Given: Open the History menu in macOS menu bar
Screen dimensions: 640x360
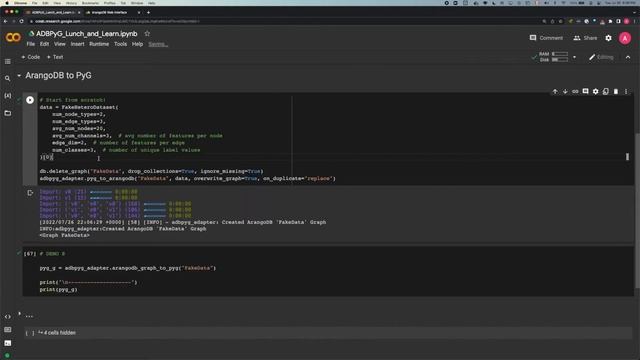Looking at the screenshot, I should 71,3.
